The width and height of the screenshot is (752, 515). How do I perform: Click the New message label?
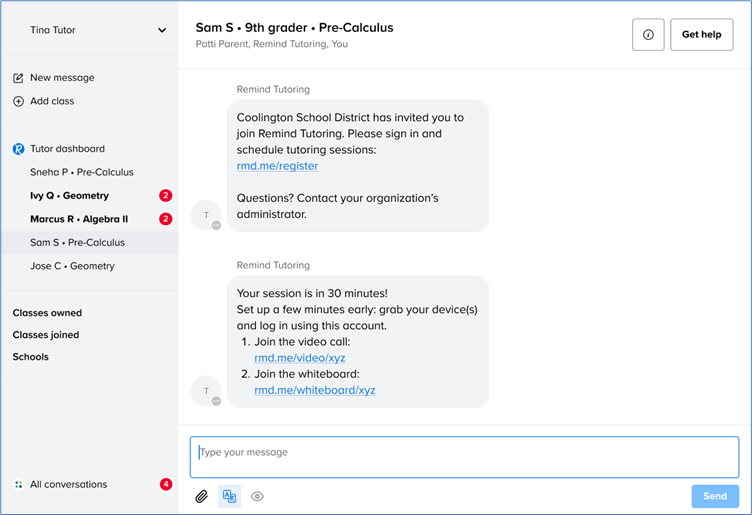(x=62, y=78)
